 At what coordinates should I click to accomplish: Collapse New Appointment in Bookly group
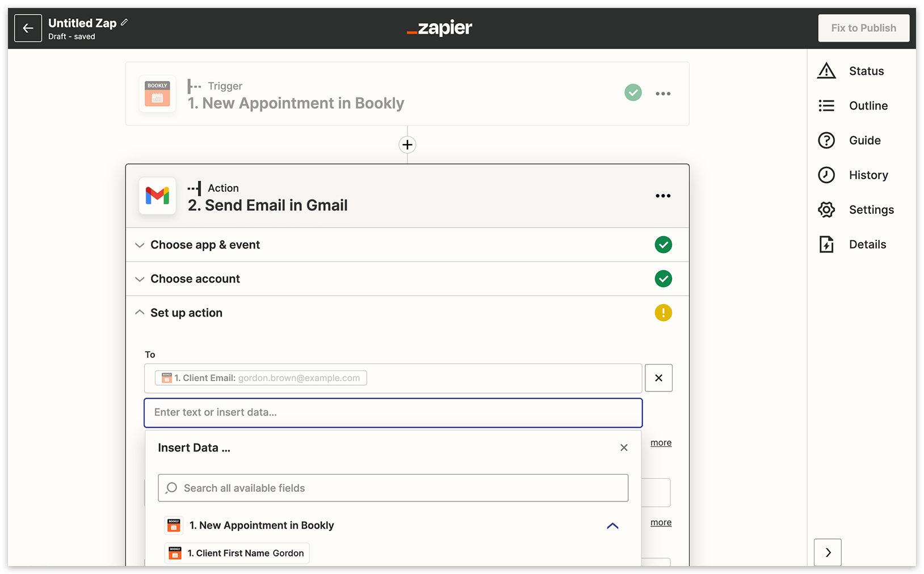pyautogui.click(x=612, y=526)
